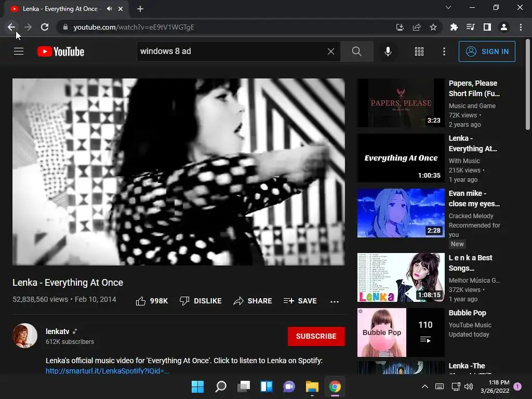Click the DISLIKE button
The height and width of the screenshot is (399, 532).
pyautogui.click(x=201, y=301)
